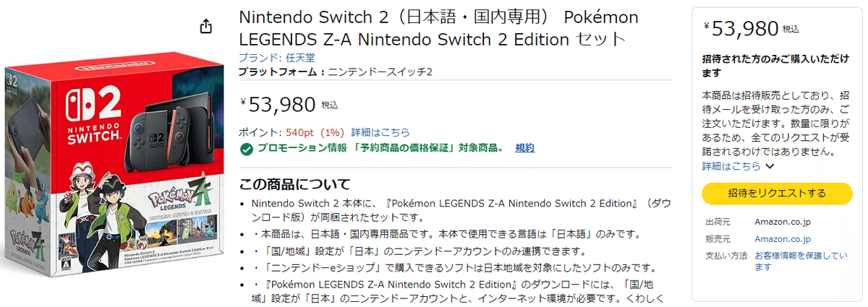Open the 規約 terms link
The image size is (868, 307).
[525, 148]
